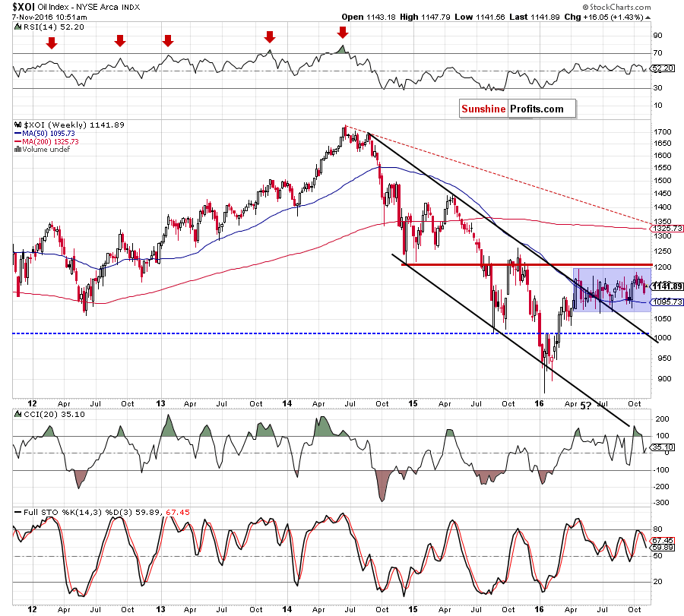
Task: Click the candlestick icon beside $XOI (Weekly)
Action: [x=18, y=125]
